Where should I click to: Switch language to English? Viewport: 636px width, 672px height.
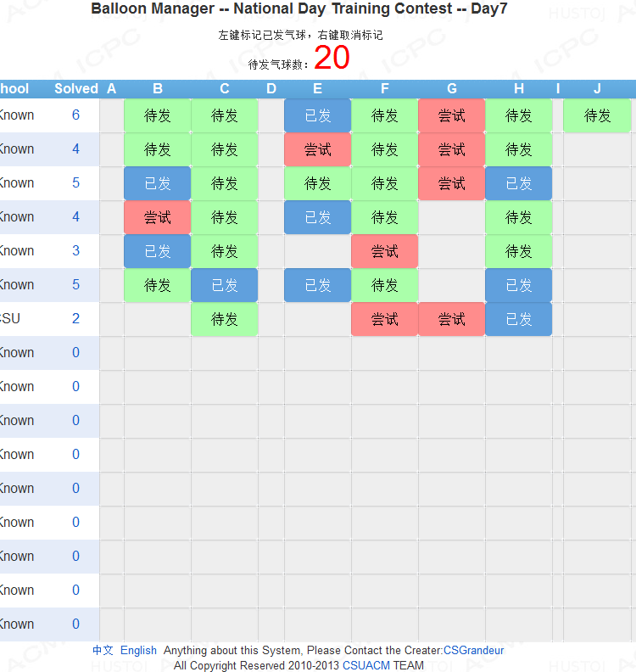(138, 650)
